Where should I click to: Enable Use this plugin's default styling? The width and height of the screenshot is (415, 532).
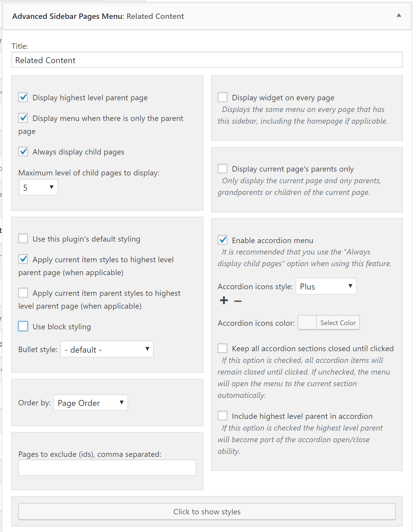[23, 238]
